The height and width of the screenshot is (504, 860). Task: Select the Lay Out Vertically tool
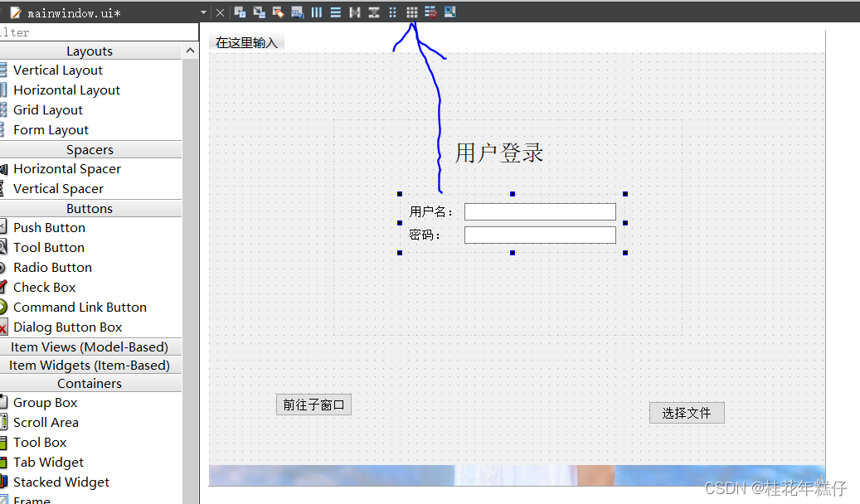pos(337,12)
